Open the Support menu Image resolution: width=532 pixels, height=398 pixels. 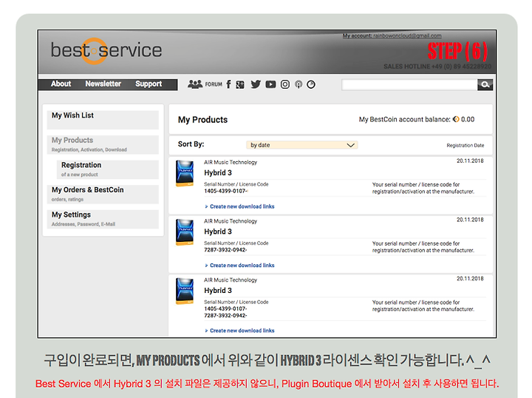[149, 84]
